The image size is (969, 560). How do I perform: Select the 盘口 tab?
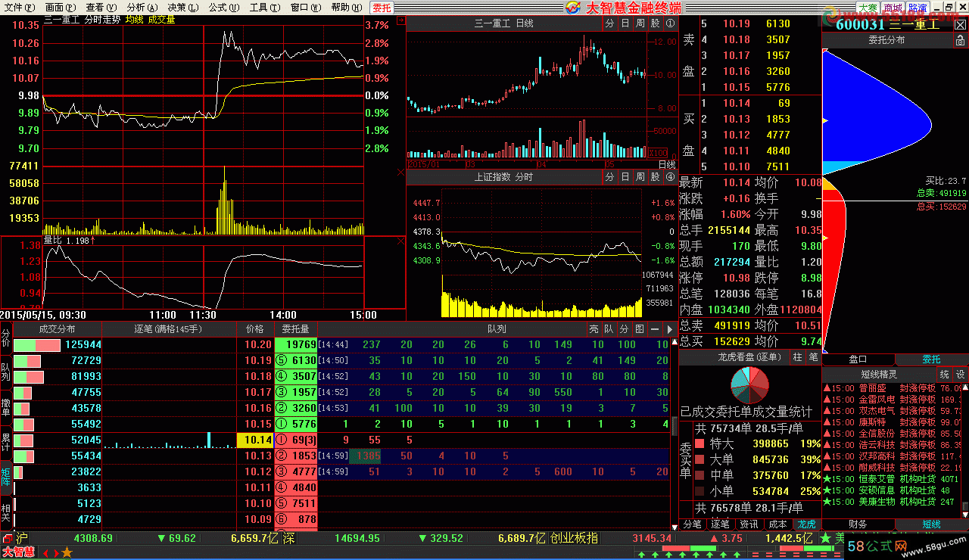858,359
